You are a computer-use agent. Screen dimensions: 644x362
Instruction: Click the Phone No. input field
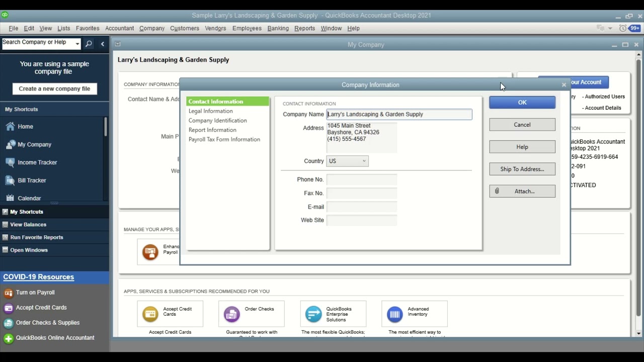(361, 179)
